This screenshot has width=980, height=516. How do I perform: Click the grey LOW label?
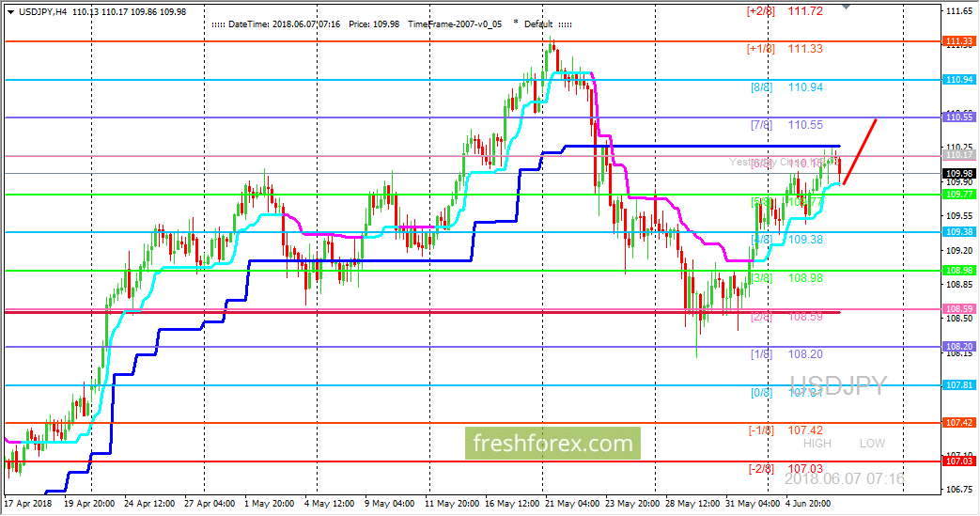tap(872, 444)
